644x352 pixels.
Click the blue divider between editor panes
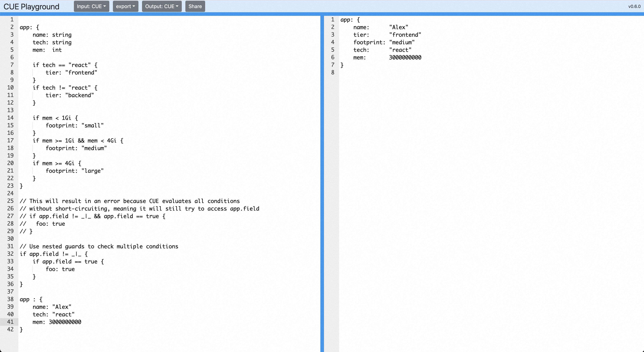coord(322,175)
